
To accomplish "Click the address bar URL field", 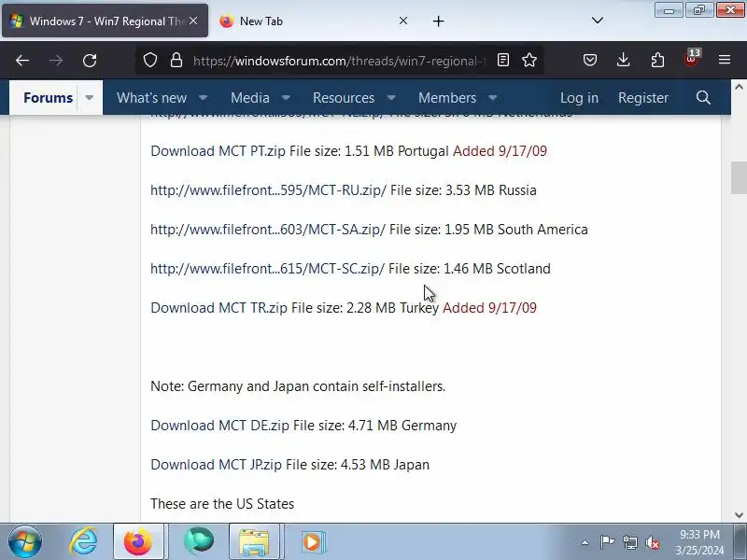I will coord(339,61).
